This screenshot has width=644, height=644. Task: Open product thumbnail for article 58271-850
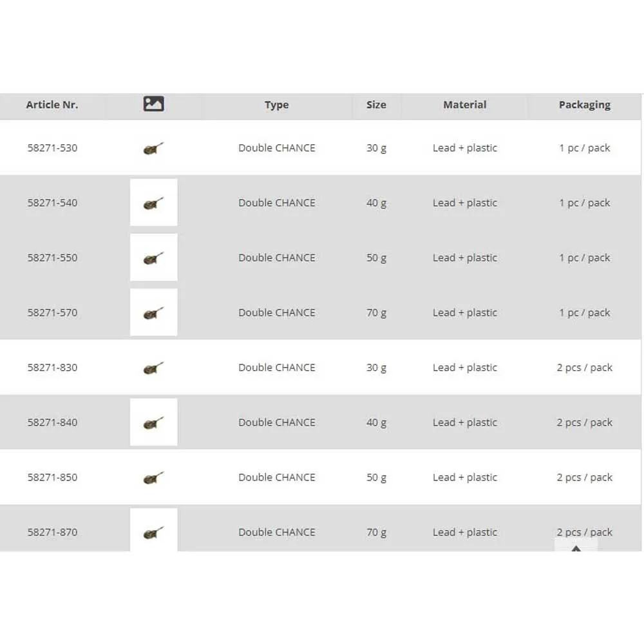tap(153, 477)
